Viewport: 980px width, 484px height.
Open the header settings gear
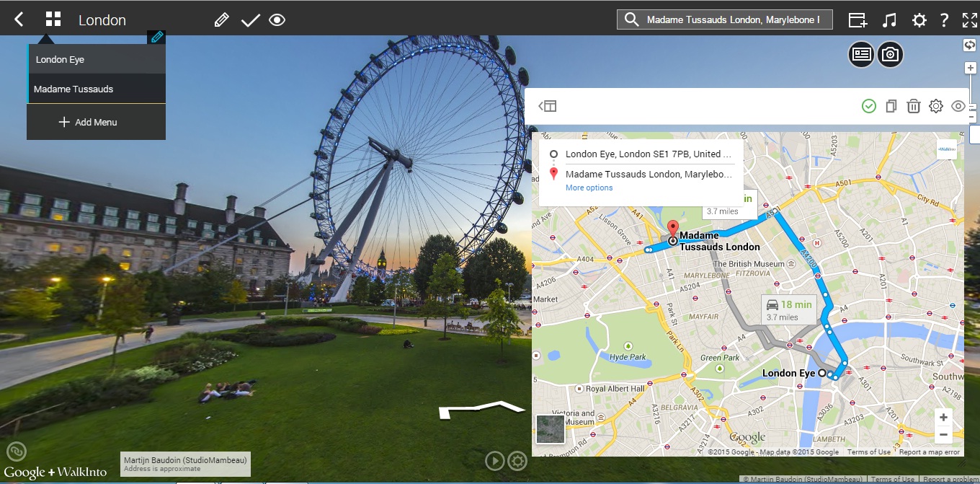(x=919, y=20)
